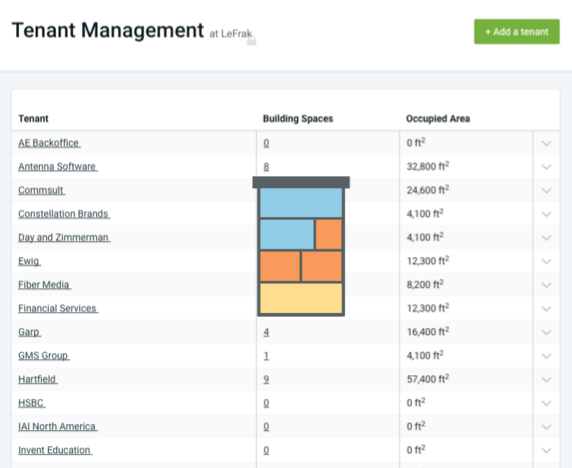Screen dimensions: 572x468
Task: Expand the Garp row chevron
Action: coord(546,332)
